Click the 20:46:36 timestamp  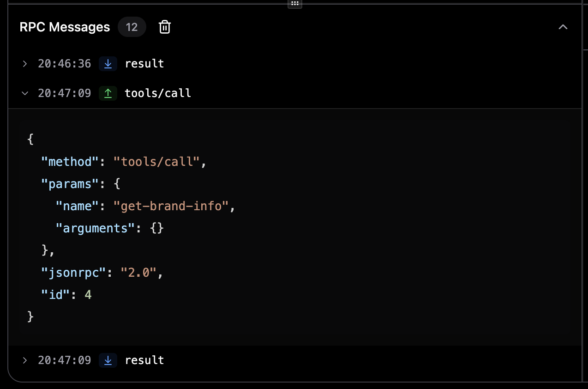pyautogui.click(x=65, y=63)
